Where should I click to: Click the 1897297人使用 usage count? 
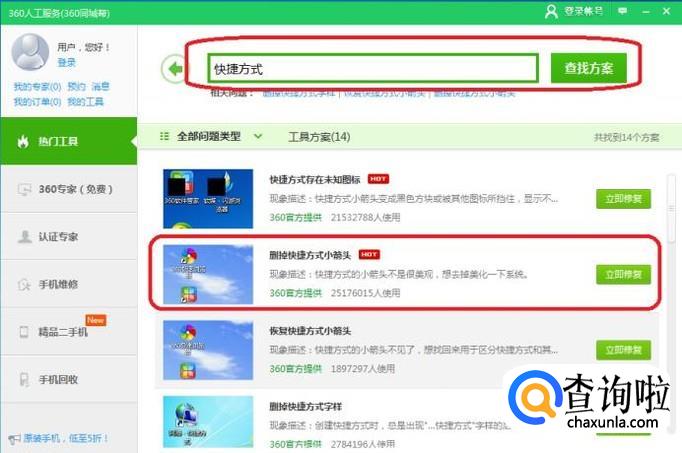click(x=363, y=369)
